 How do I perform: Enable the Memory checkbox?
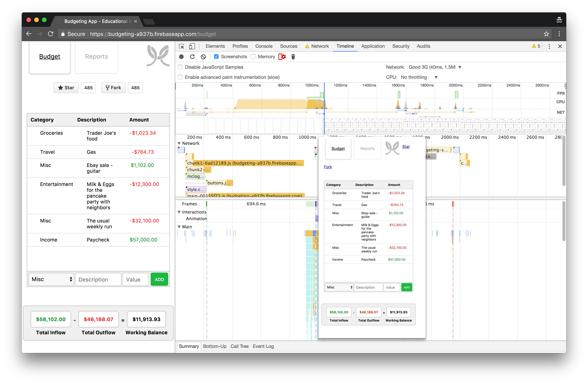coord(253,56)
